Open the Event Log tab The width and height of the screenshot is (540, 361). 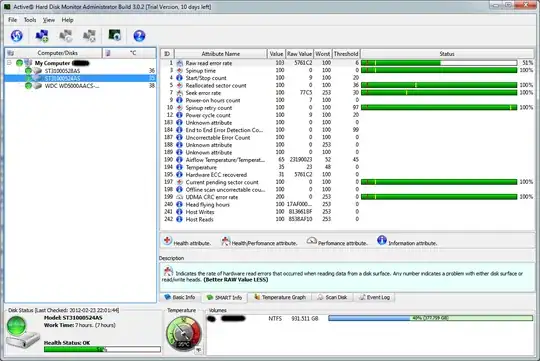(374, 297)
